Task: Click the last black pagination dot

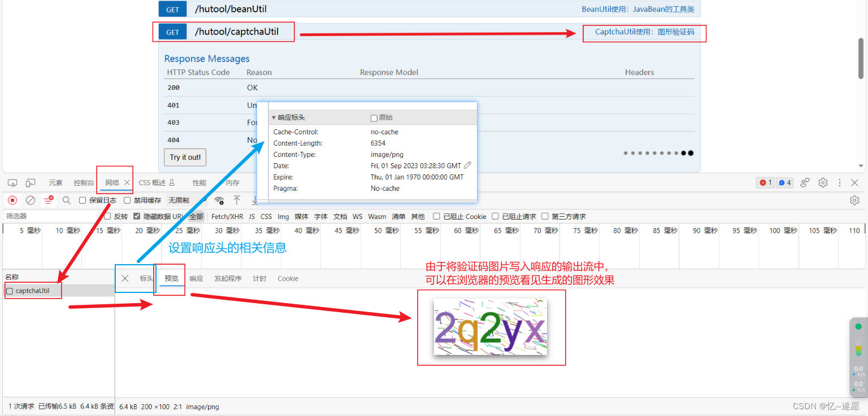Action: (691, 153)
